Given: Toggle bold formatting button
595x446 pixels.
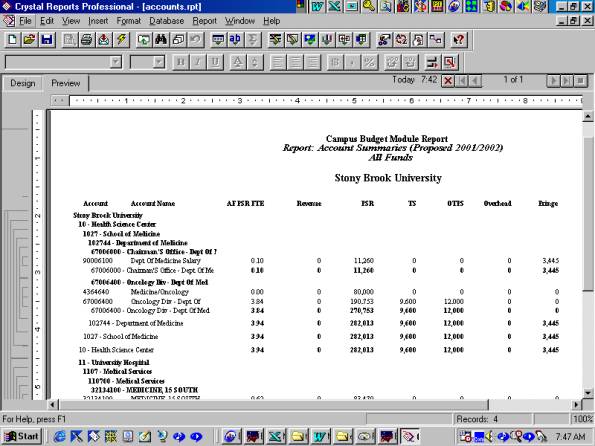Looking at the screenshot, I should pyautogui.click(x=181, y=62).
